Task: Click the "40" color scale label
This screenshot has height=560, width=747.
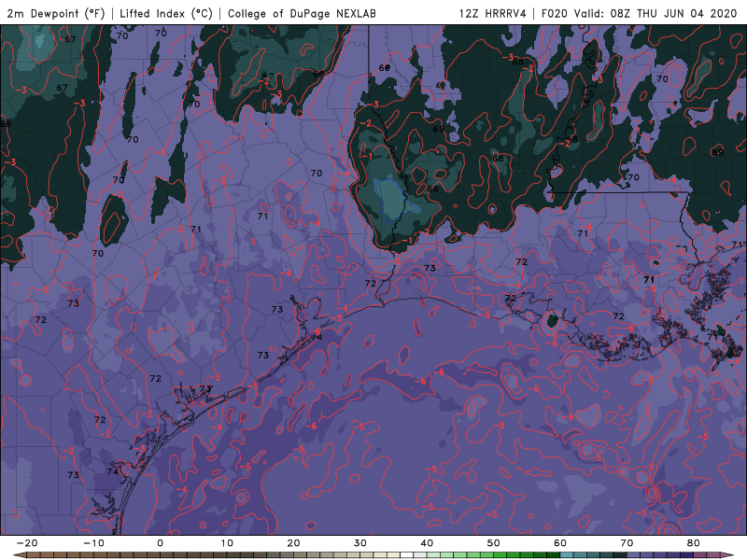Action: point(427,543)
